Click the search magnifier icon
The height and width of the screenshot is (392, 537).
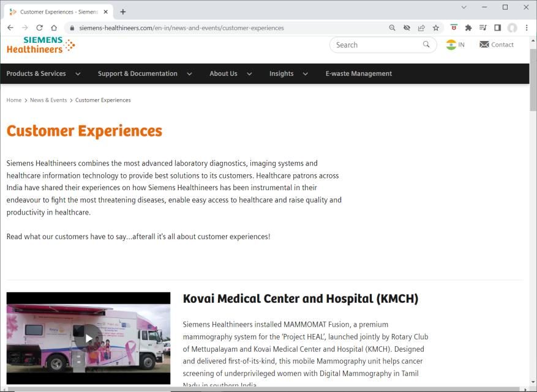click(x=426, y=45)
